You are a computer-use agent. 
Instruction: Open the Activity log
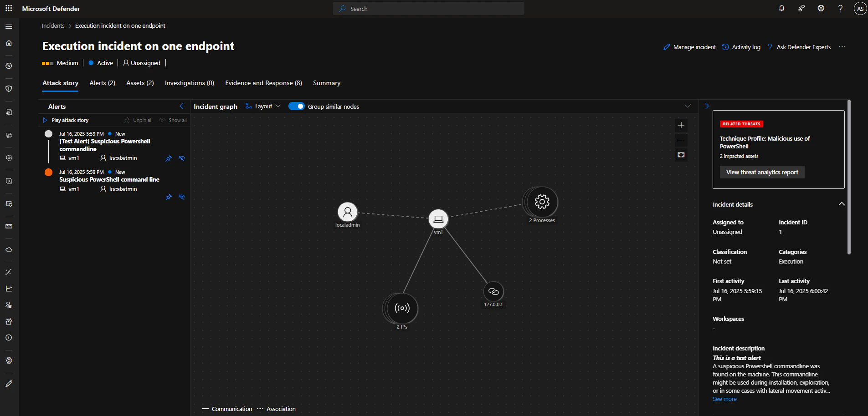pos(741,47)
